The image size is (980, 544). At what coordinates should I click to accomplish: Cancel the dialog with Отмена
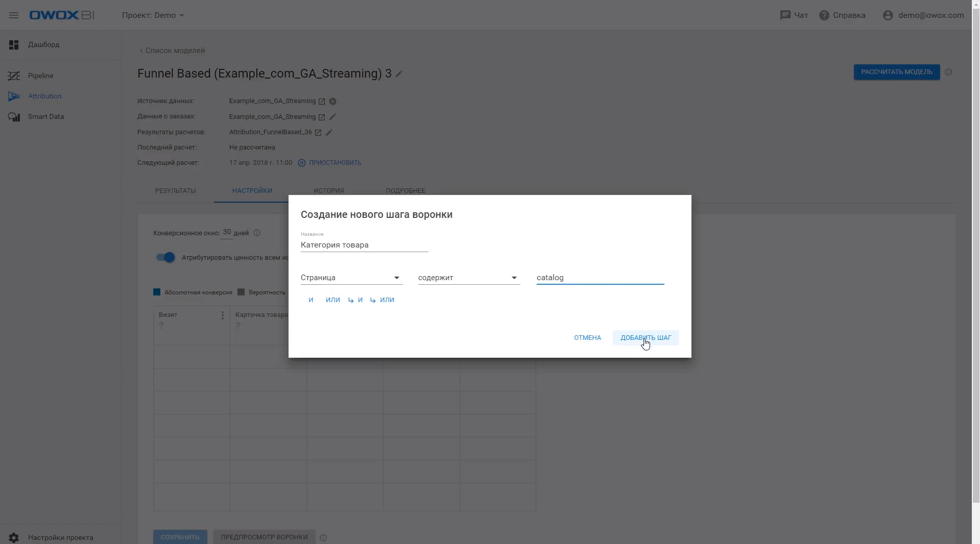click(x=587, y=337)
